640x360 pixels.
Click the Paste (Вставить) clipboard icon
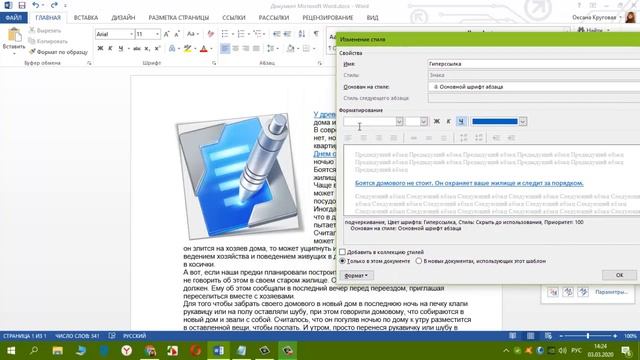14,35
